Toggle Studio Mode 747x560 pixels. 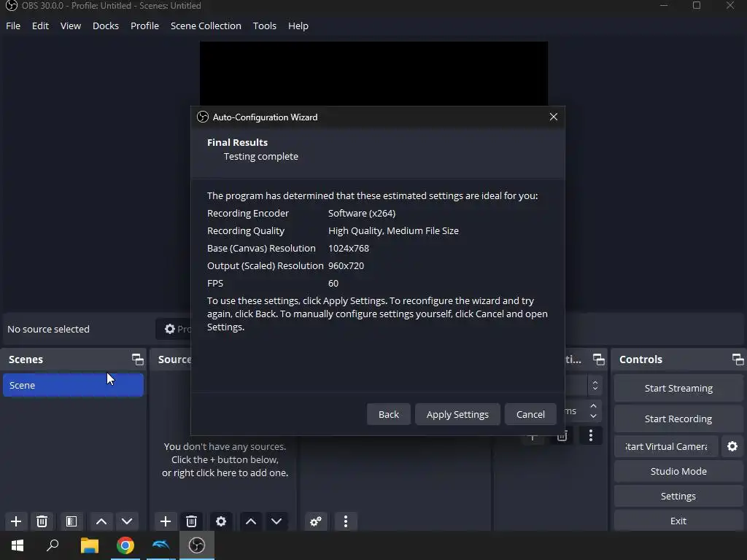tap(678, 471)
